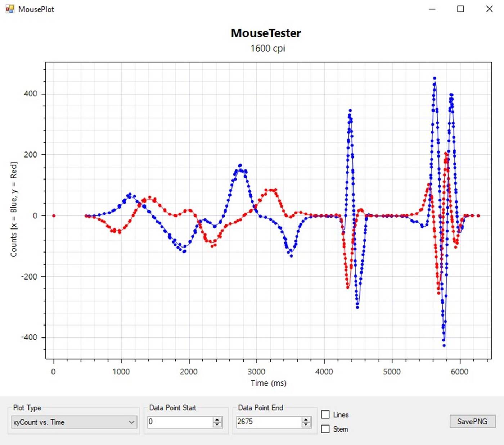Click the isolated red point at time 0
The width and height of the screenshot is (504, 445).
click(54, 216)
